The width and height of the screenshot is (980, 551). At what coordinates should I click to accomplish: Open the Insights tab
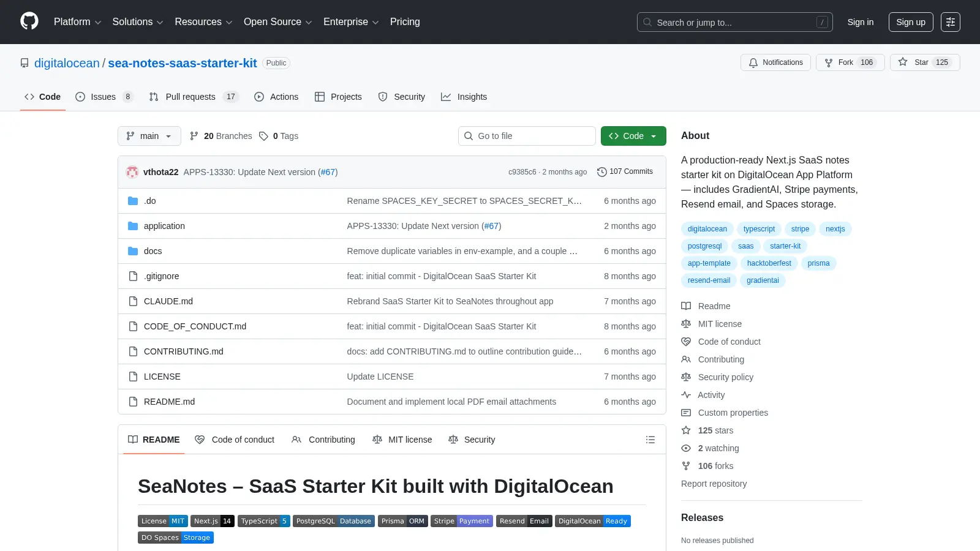click(464, 97)
